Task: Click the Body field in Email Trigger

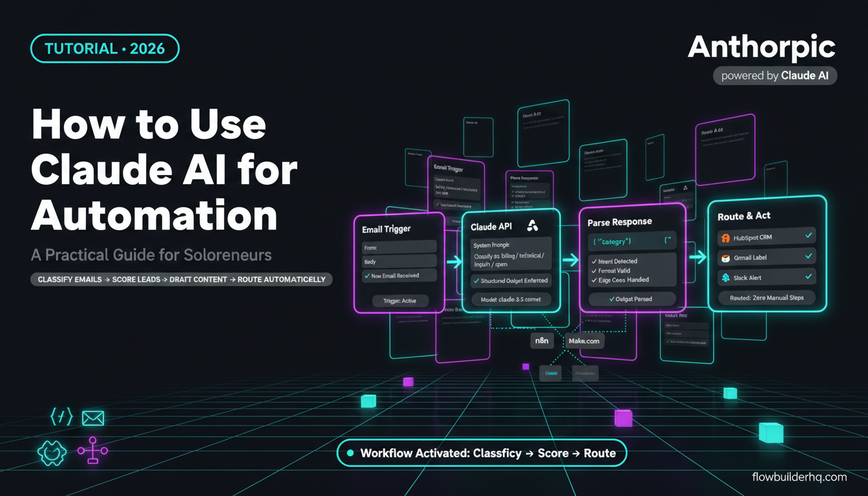Action: coord(399,262)
